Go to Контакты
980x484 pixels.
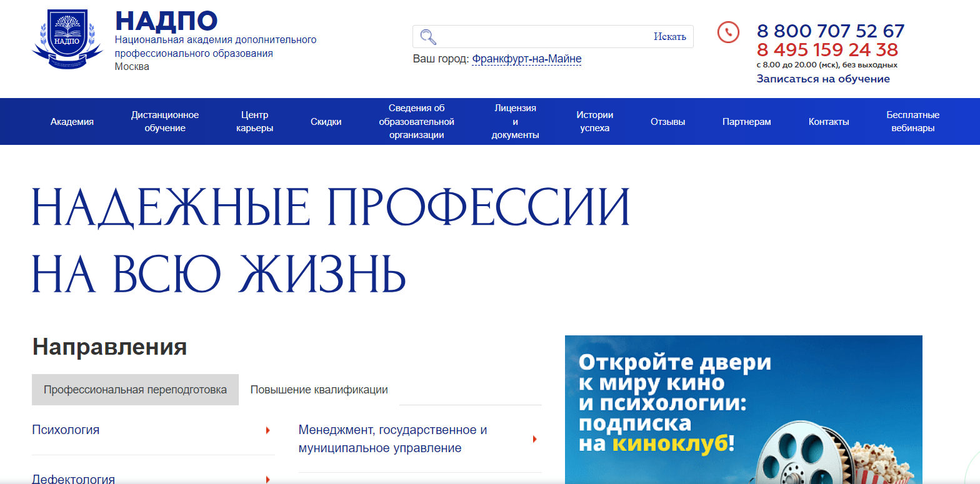pyautogui.click(x=829, y=122)
